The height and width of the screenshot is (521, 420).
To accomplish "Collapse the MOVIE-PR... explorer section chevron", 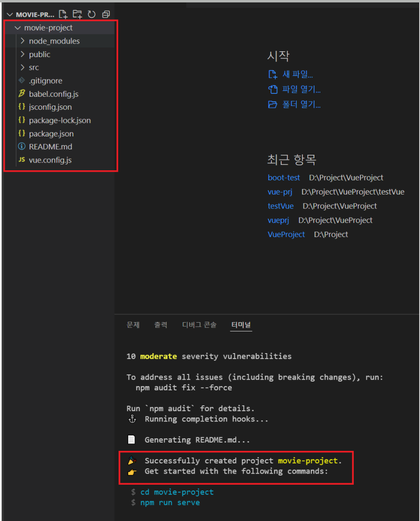I will point(10,15).
